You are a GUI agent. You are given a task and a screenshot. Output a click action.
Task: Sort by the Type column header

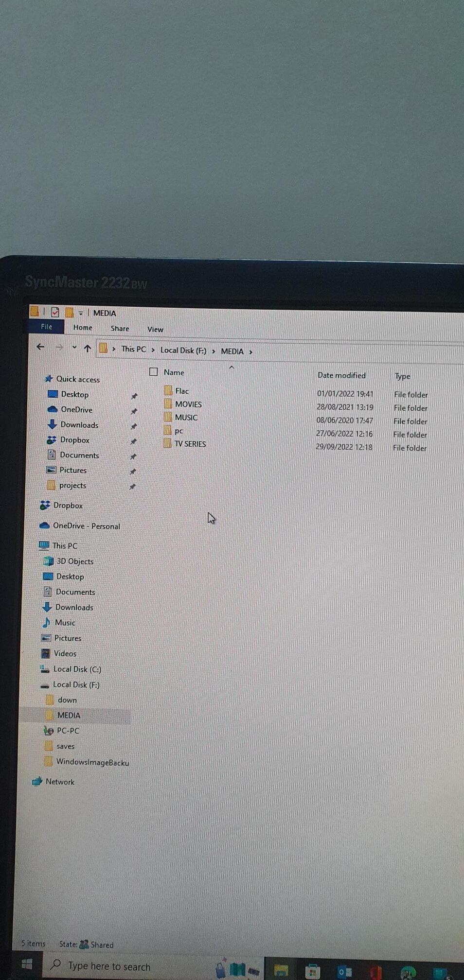click(402, 376)
